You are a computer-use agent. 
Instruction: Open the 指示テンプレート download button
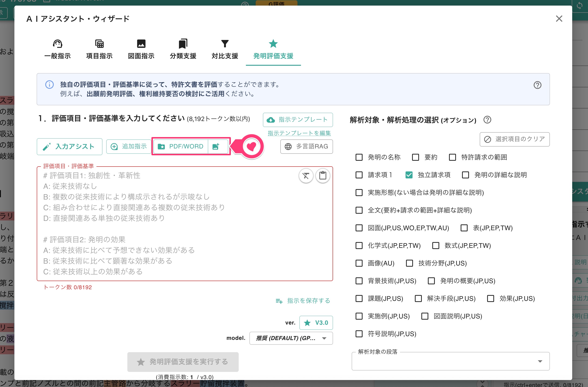click(298, 120)
